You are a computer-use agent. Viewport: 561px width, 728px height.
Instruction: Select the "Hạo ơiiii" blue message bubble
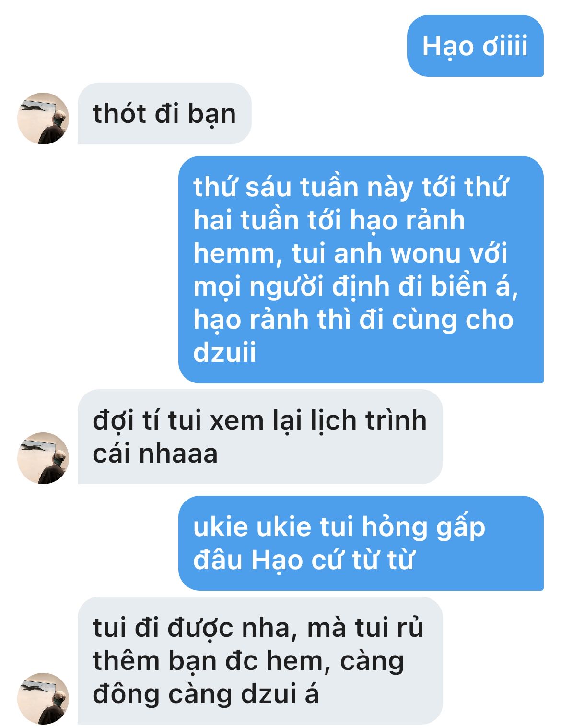[x=475, y=46]
